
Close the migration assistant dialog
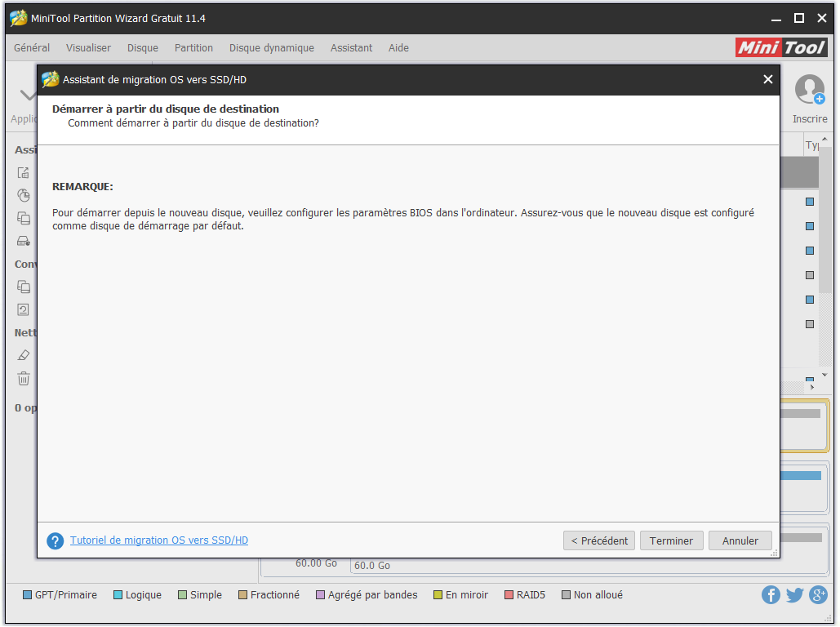click(x=767, y=79)
